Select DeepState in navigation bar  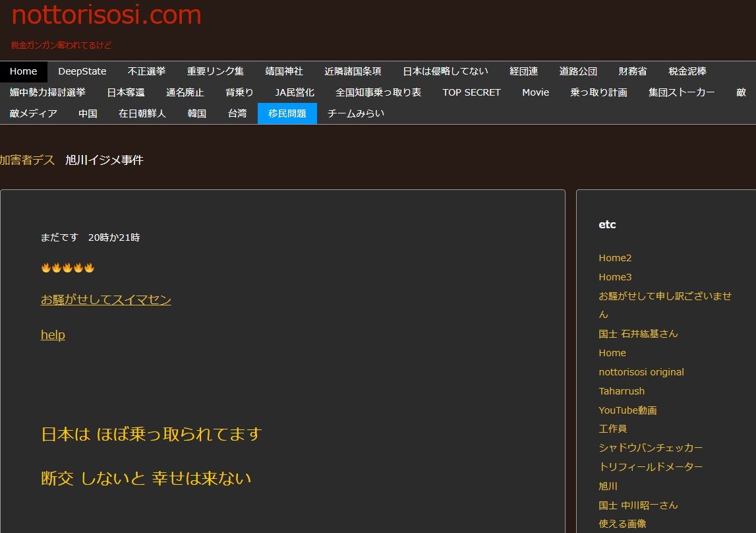coord(82,71)
